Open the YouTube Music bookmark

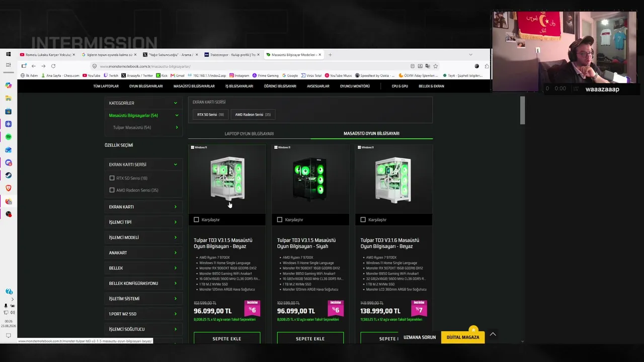pos(338,75)
